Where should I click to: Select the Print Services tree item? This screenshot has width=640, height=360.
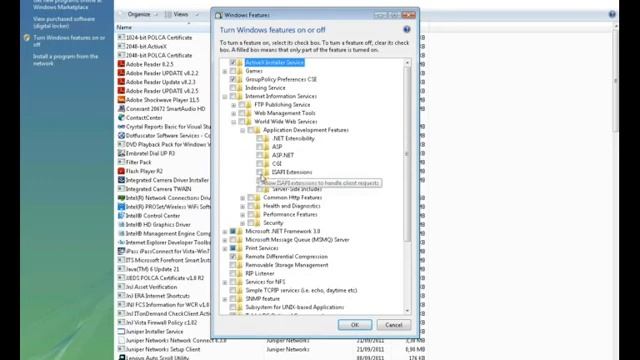(262, 248)
